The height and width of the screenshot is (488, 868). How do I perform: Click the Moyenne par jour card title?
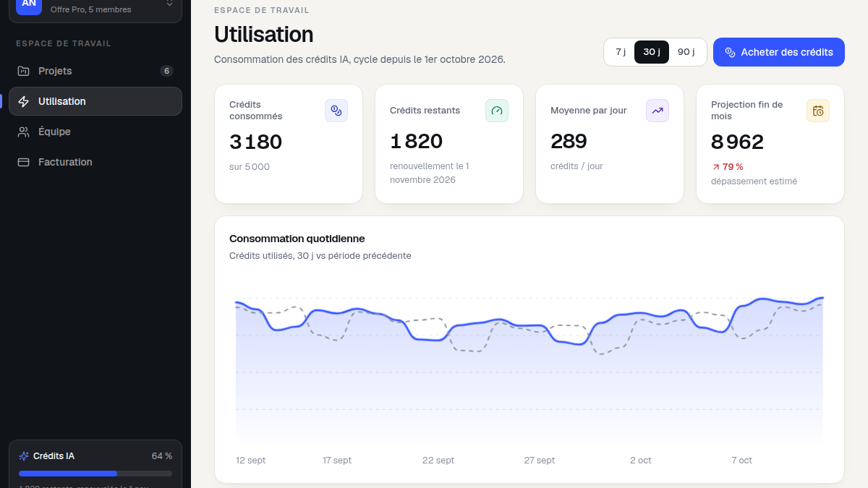589,111
